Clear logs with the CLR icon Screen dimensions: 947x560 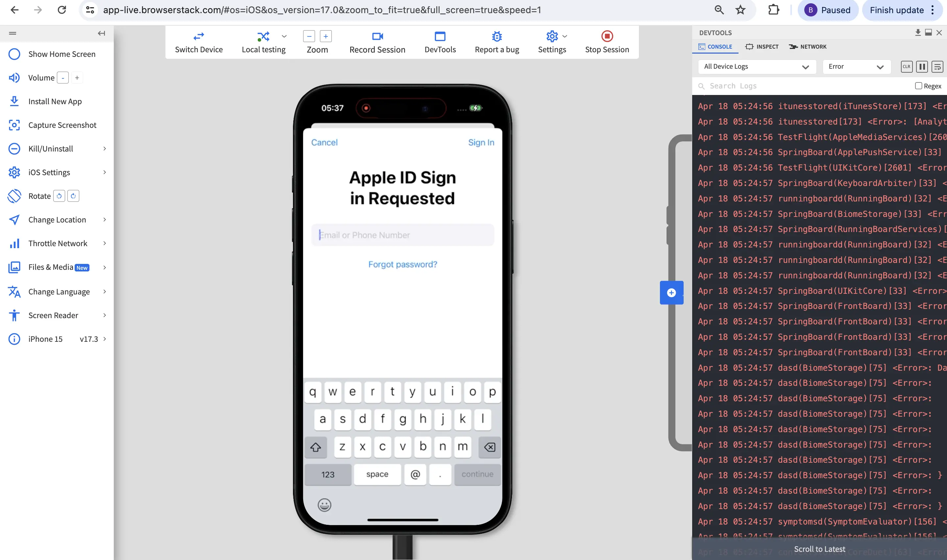coord(906,67)
